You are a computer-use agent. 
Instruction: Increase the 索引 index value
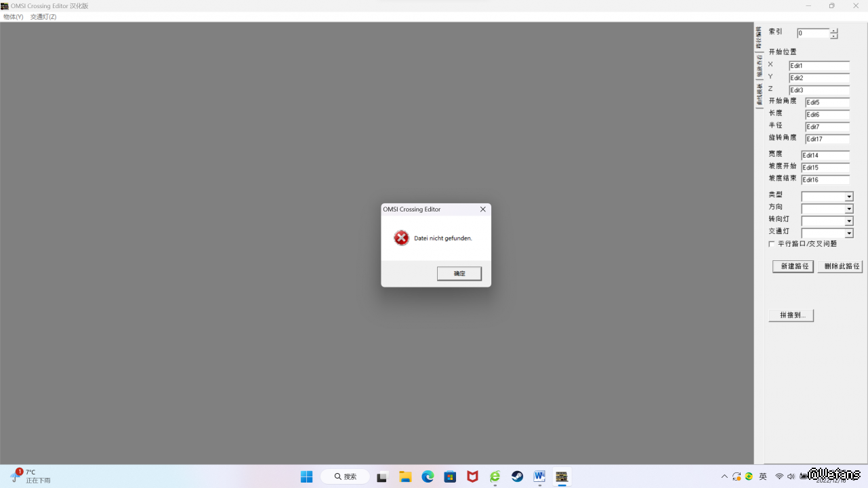click(x=834, y=30)
